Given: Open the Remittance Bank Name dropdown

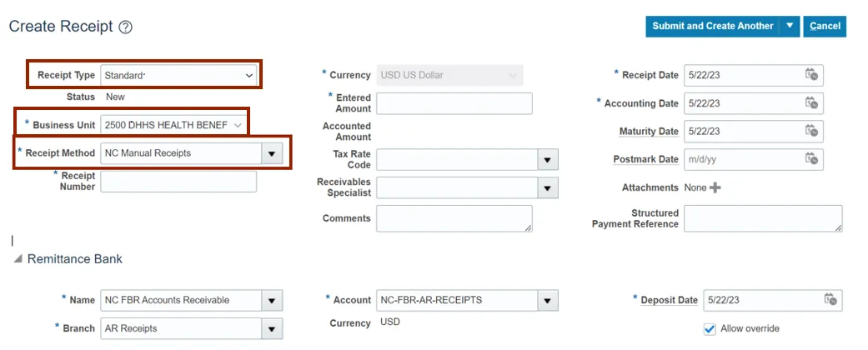Looking at the screenshot, I should [x=272, y=301].
